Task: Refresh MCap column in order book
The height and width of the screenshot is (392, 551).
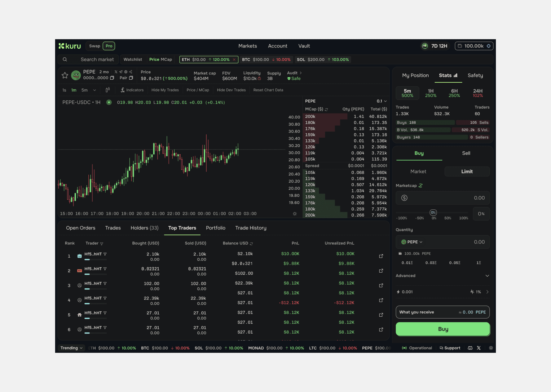Action: pyautogui.click(x=326, y=109)
